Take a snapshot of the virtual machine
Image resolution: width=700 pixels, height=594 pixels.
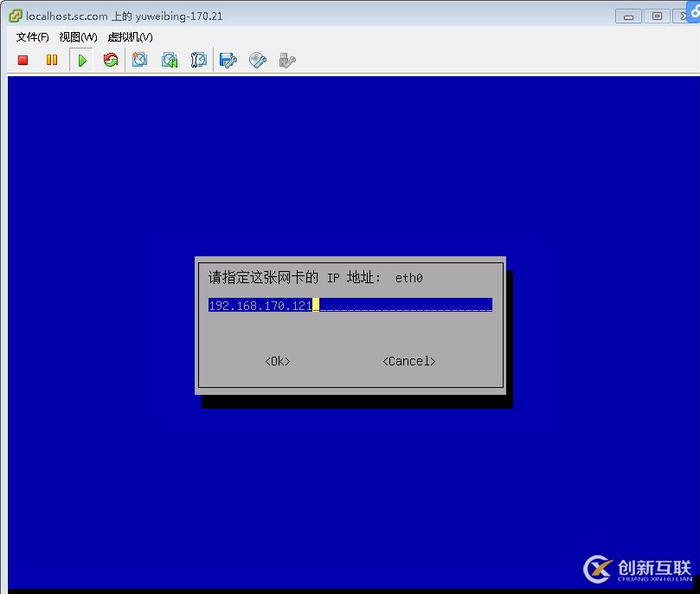point(140,60)
